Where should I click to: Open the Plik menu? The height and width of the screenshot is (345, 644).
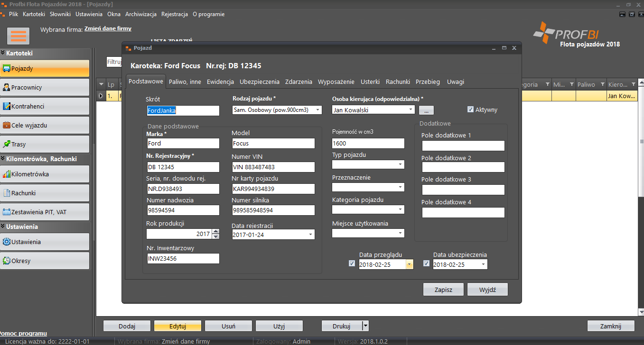tap(13, 14)
